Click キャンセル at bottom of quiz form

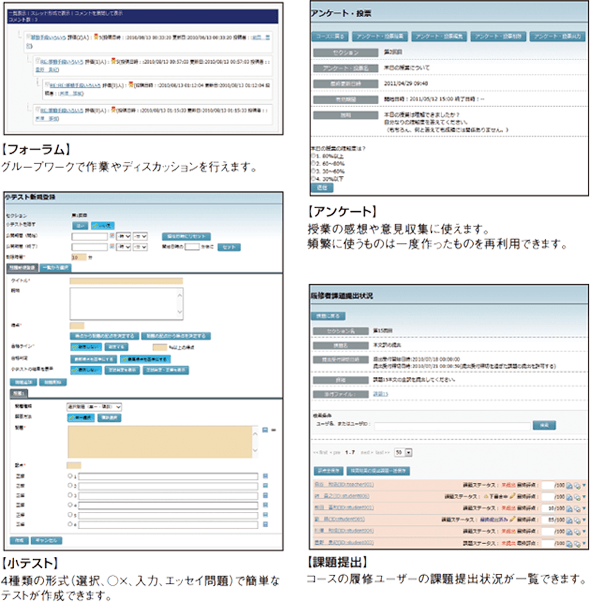click(x=46, y=541)
